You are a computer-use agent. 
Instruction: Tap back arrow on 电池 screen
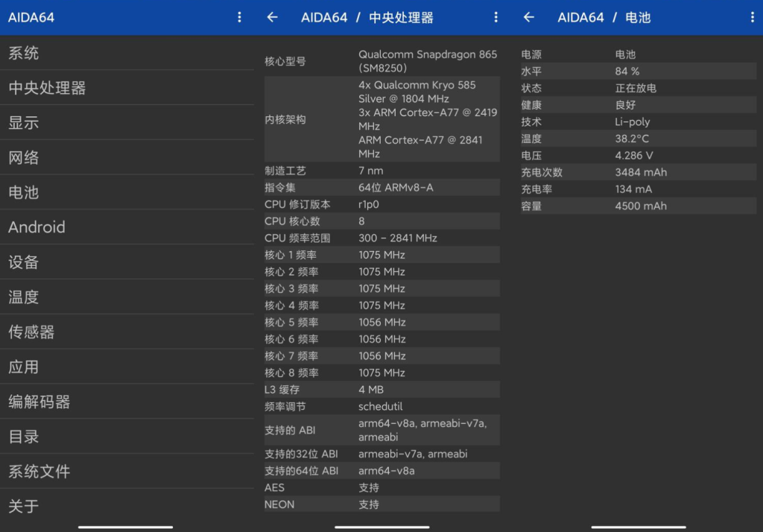click(528, 18)
